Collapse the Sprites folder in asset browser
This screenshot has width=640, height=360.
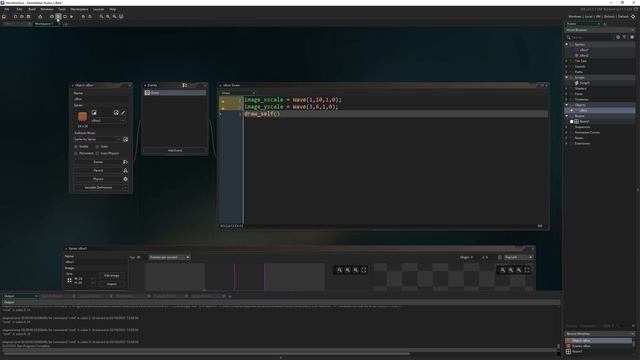click(567, 44)
